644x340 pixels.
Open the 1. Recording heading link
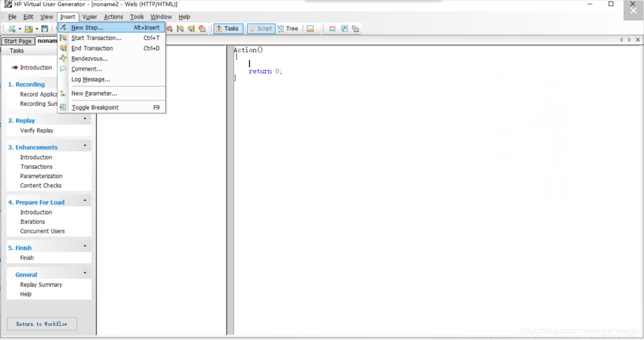click(26, 84)
